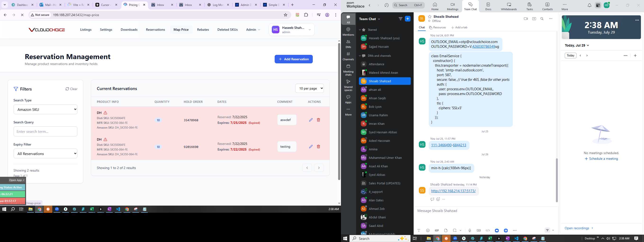644x242 pixels.
Task: Click the calendar icon in Zoom top bar
Action: point(598,5)
